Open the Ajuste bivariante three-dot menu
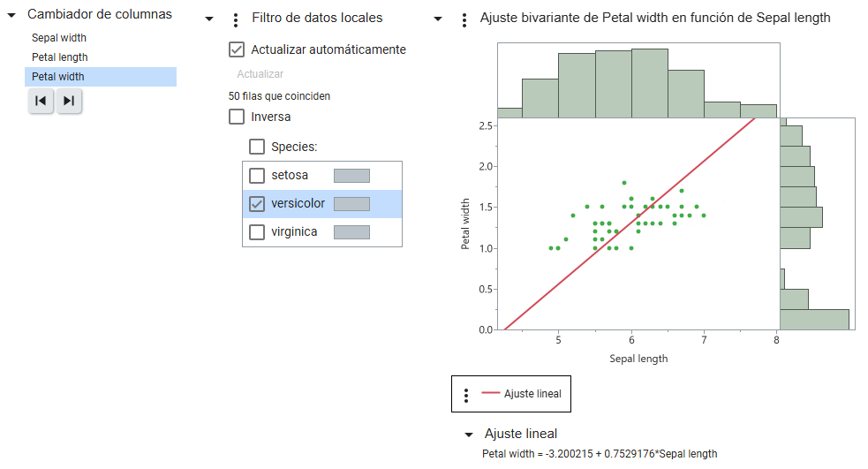The width and height of the screenshot is (868, 469). [x=464, y=19]
